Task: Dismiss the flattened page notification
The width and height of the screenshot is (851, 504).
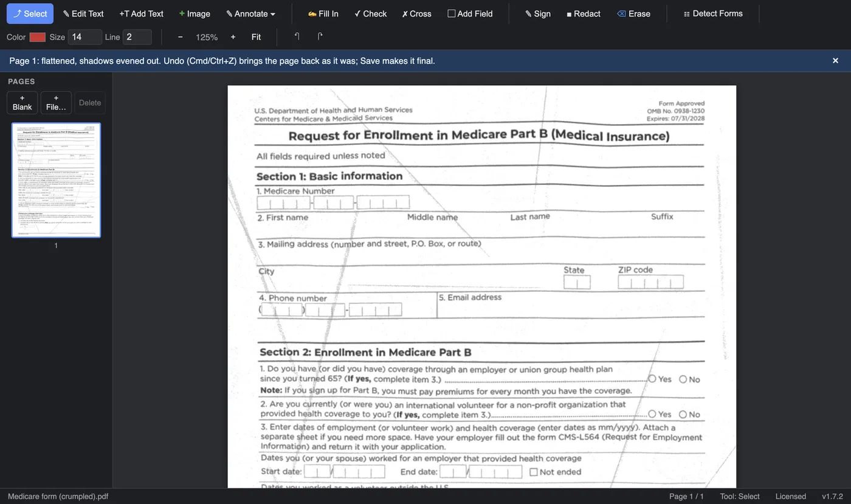Action: pyautogui.click(x=835, y=61)
